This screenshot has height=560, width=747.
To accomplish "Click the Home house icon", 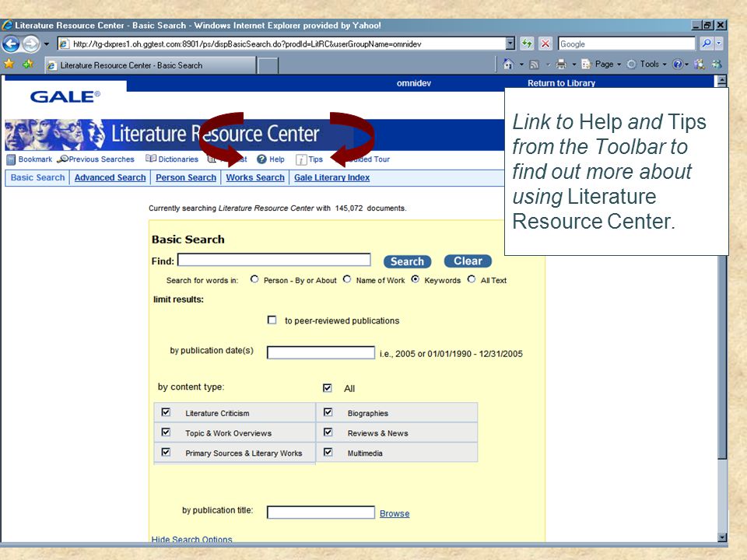I will click(508, 64).
